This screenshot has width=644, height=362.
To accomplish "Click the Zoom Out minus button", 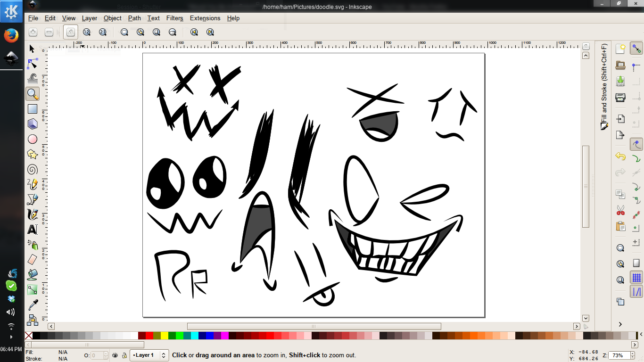I will (49, 32).
